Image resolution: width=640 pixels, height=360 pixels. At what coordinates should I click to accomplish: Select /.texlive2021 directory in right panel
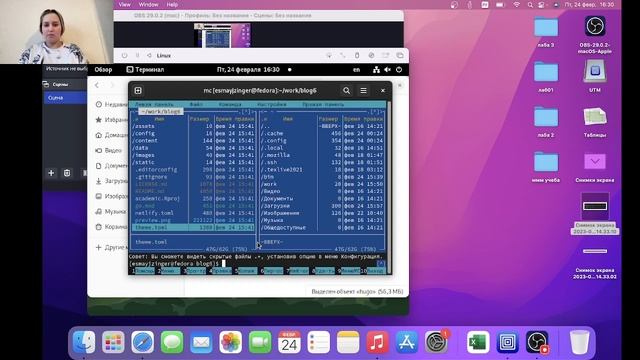click(322, 170)
